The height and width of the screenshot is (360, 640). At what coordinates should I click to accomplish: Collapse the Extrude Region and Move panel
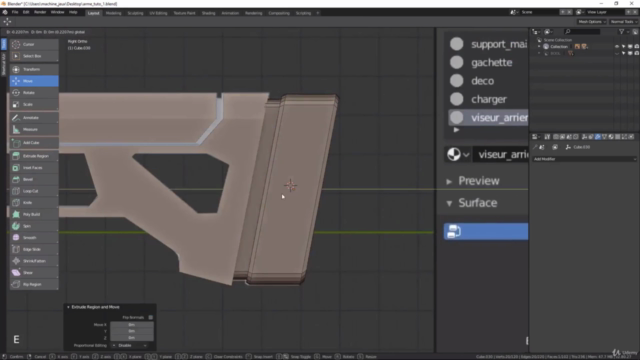click(68, 307)
